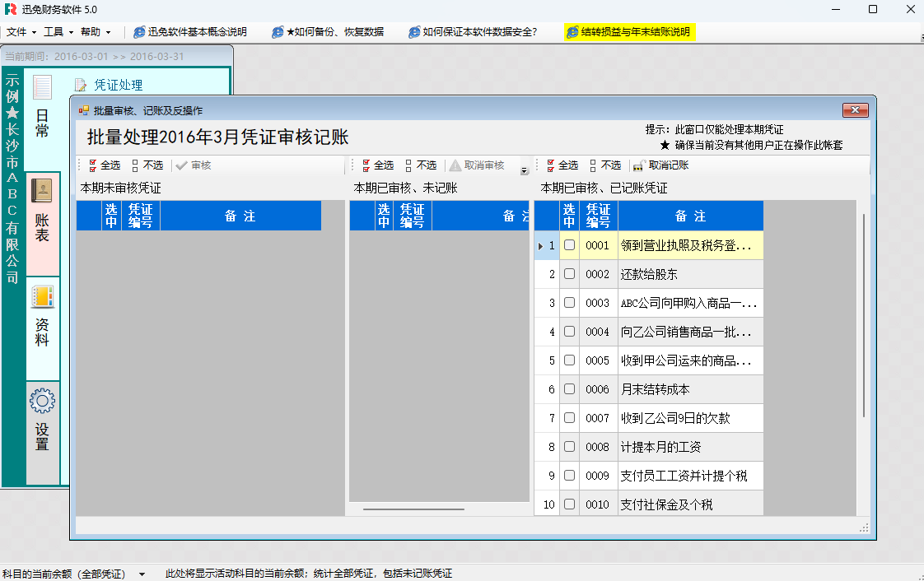The image size is (924, 581).
Task: Open the 帮助 menu
Action: [95, 32]
